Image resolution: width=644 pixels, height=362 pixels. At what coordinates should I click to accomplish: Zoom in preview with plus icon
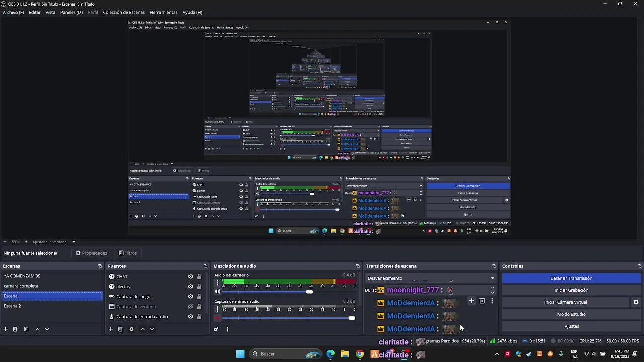coord(26,242)
